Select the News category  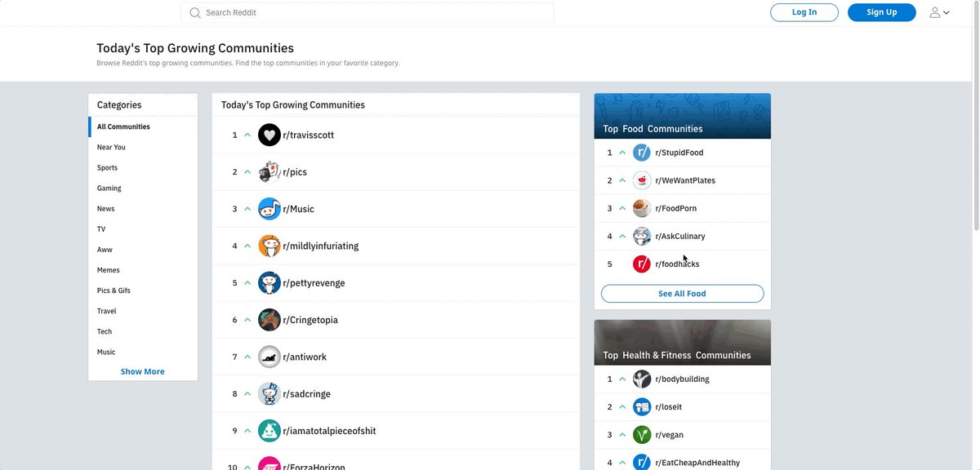coord(105,209)
